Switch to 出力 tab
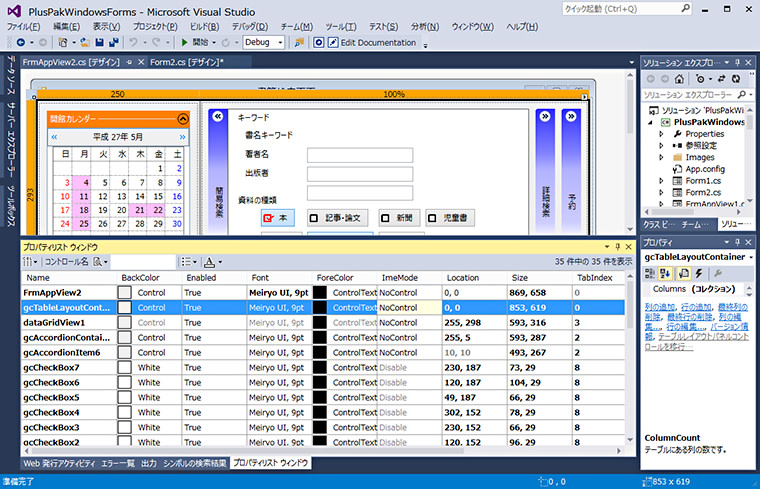 (149, 463)
